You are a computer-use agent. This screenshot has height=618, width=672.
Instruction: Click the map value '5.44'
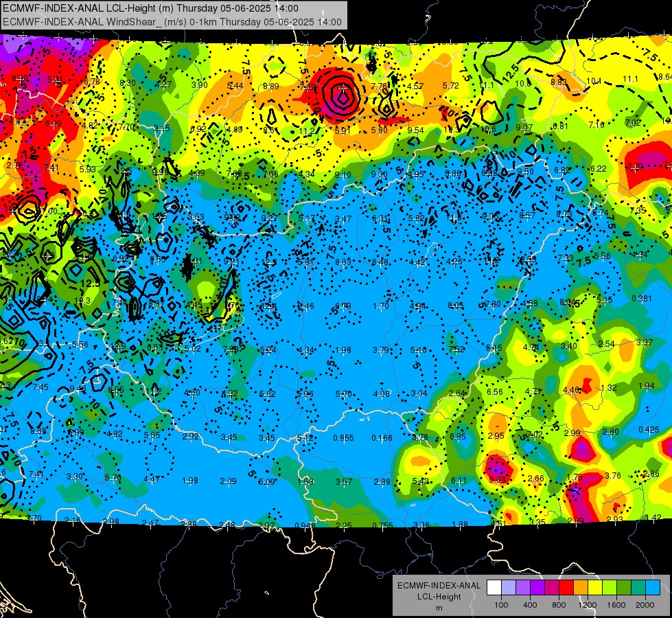pos(235,86)
